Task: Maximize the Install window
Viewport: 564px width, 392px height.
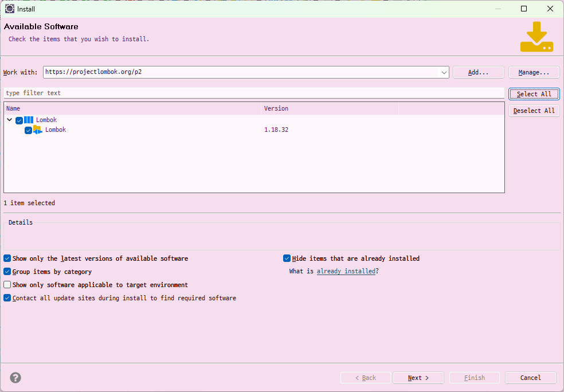Action: click(524, 9)
